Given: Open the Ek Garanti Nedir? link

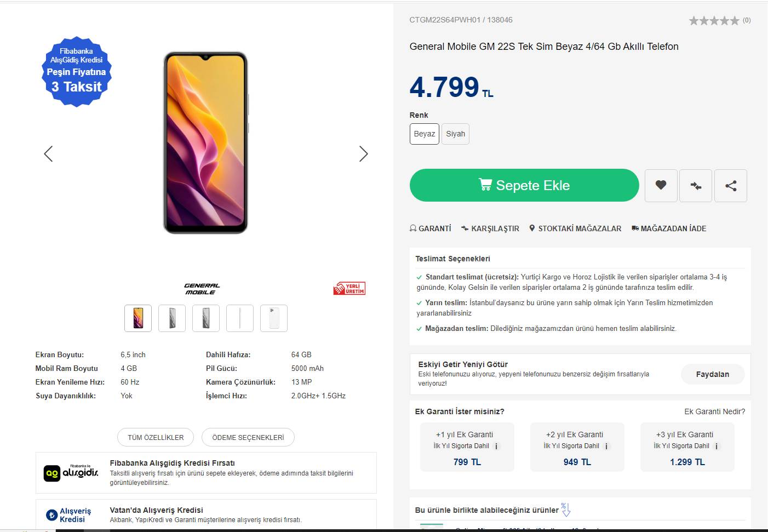Looking at the screenshot, I should (x=714, y=411).
